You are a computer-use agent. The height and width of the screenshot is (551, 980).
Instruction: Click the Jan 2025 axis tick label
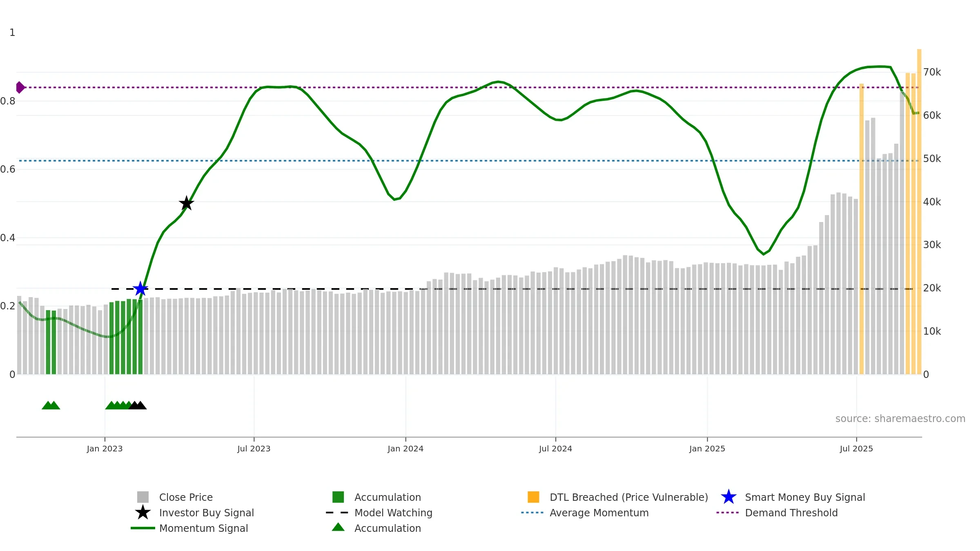707,449
